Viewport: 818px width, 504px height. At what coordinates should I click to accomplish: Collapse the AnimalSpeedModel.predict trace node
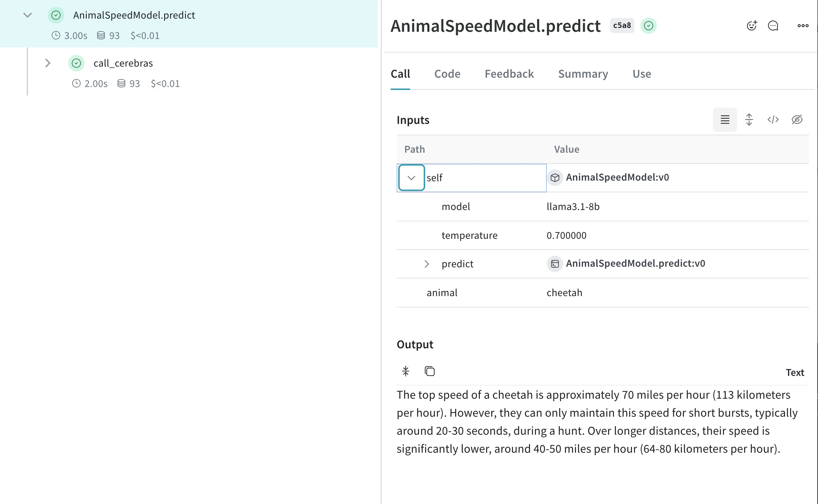click(x=28, y=15)
